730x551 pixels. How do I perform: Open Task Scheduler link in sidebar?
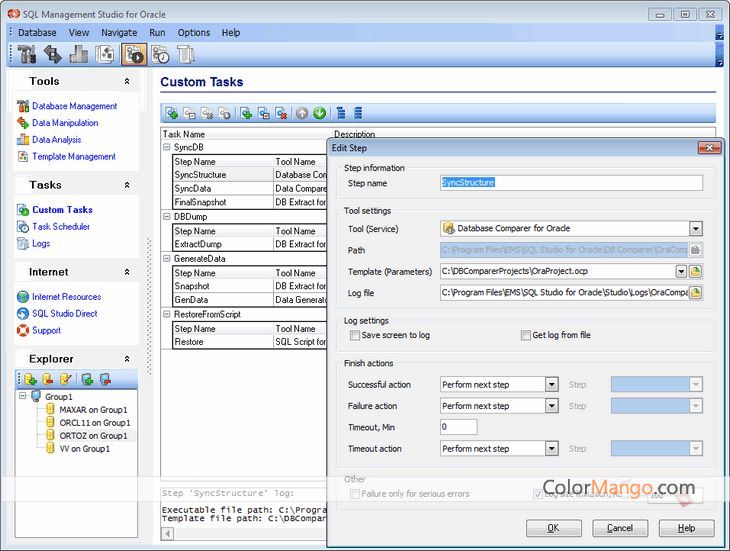point(61,227)
